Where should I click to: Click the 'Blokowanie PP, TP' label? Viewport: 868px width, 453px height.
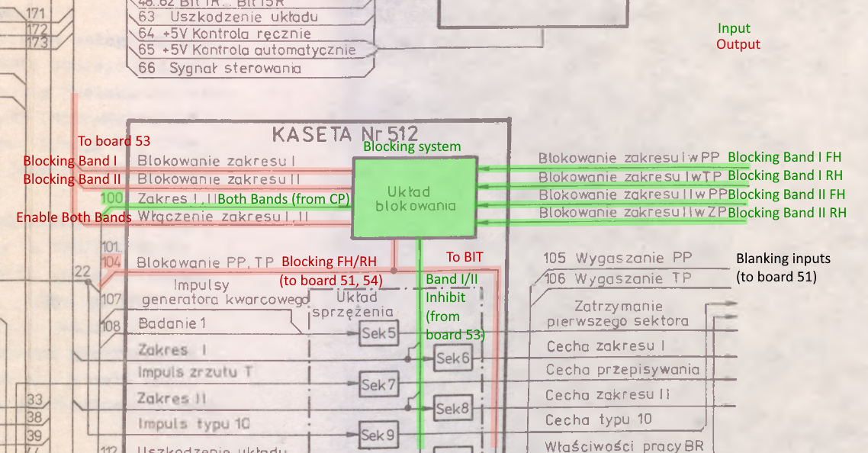pos(205,262)
